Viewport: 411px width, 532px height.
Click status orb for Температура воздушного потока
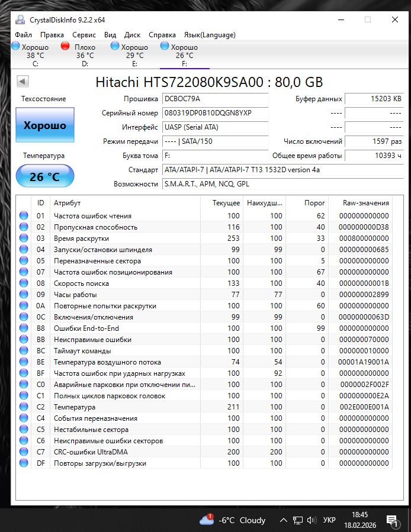click(x=24, y=362)
